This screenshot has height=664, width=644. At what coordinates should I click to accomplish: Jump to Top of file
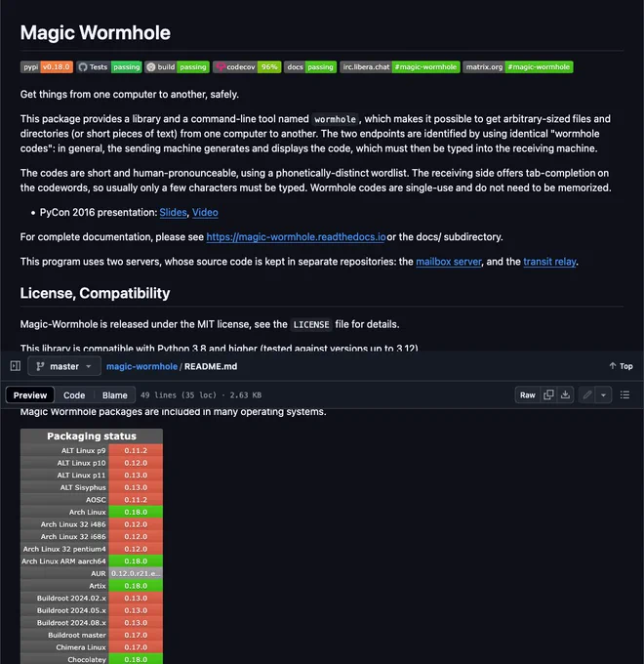click(x=621, y=366)
